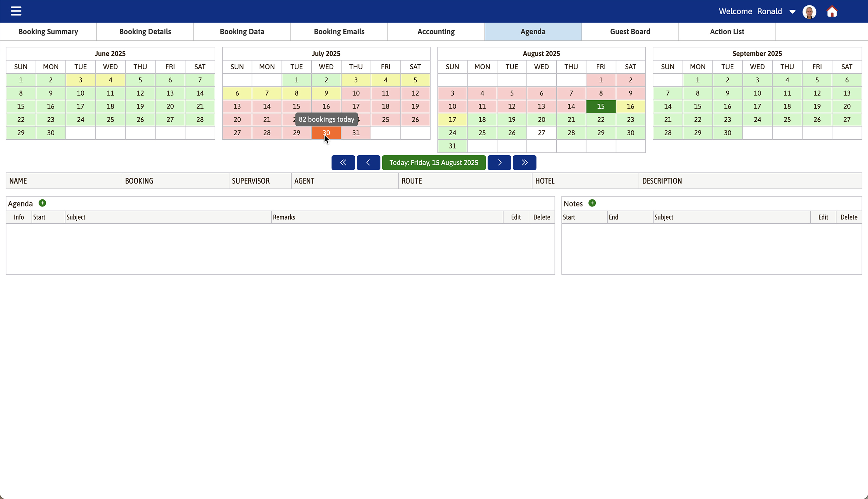
Task: Click the Today: Friday, 15 August 2025 button
Action: coord(433,162)
